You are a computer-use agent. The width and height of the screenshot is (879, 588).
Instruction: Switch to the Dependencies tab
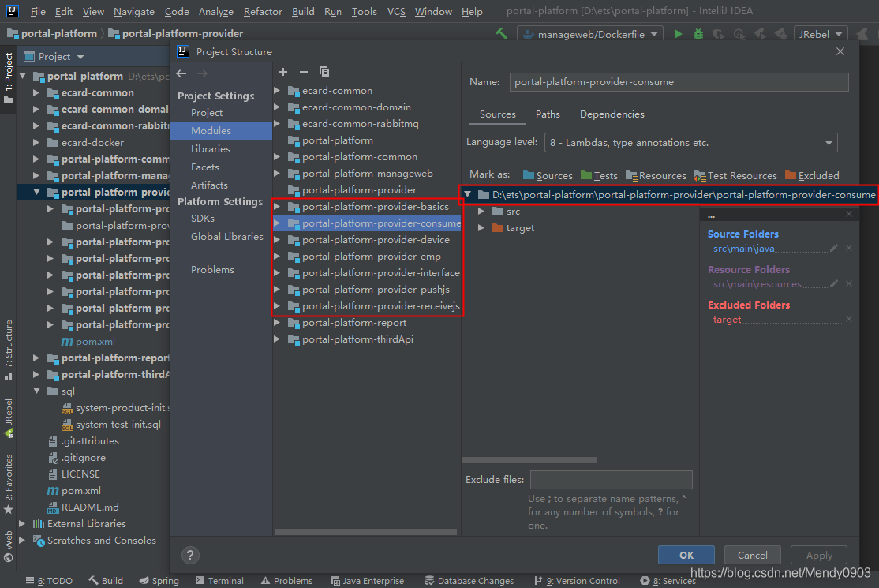coord(612,114)
